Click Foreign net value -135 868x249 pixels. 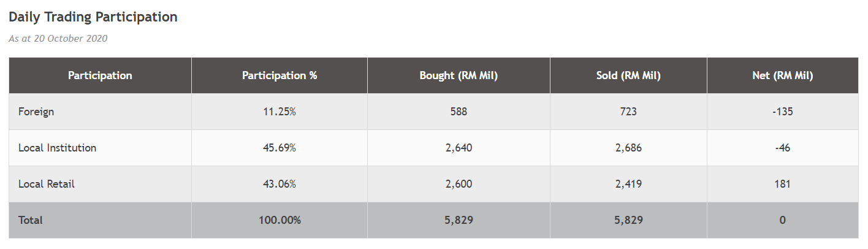coord(782,112)
